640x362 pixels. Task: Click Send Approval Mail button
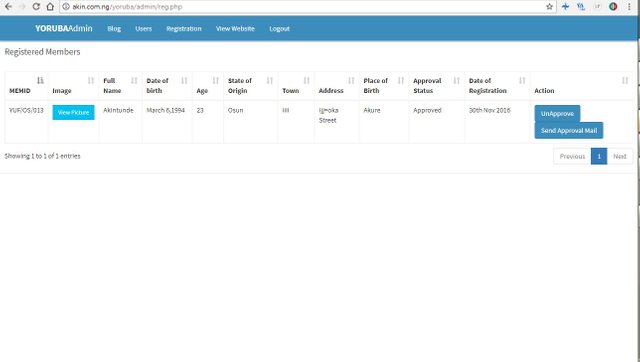(569, 131)
